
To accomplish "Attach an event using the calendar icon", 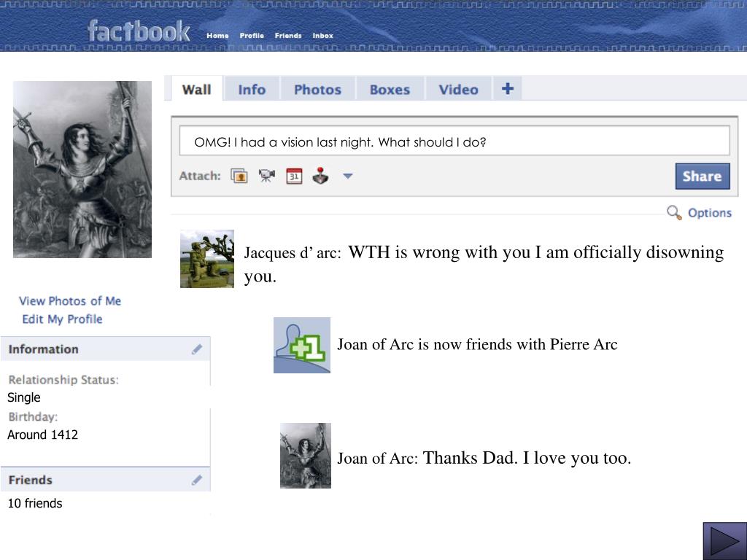I will click(x=294, y=176).
